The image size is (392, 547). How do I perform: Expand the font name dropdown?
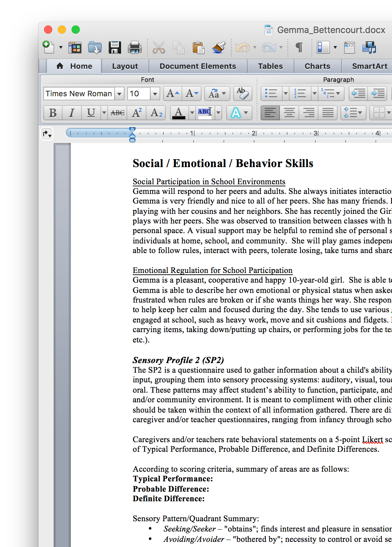(x=119, y=94)
